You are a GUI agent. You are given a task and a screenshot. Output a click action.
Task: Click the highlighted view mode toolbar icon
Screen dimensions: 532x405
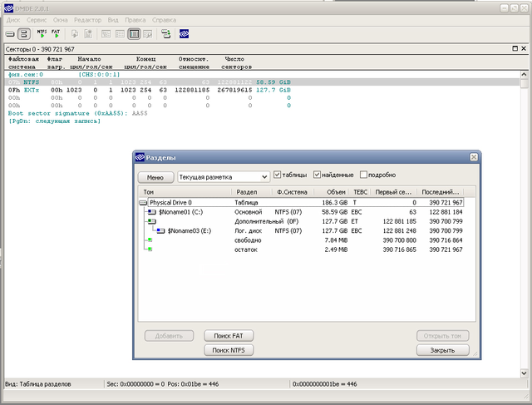click(133, 34)
